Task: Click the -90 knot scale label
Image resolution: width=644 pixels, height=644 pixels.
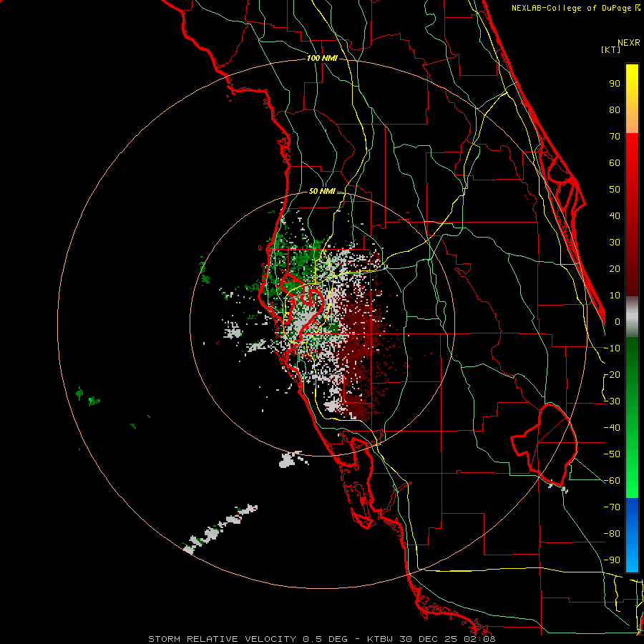Action: point(612,560)
